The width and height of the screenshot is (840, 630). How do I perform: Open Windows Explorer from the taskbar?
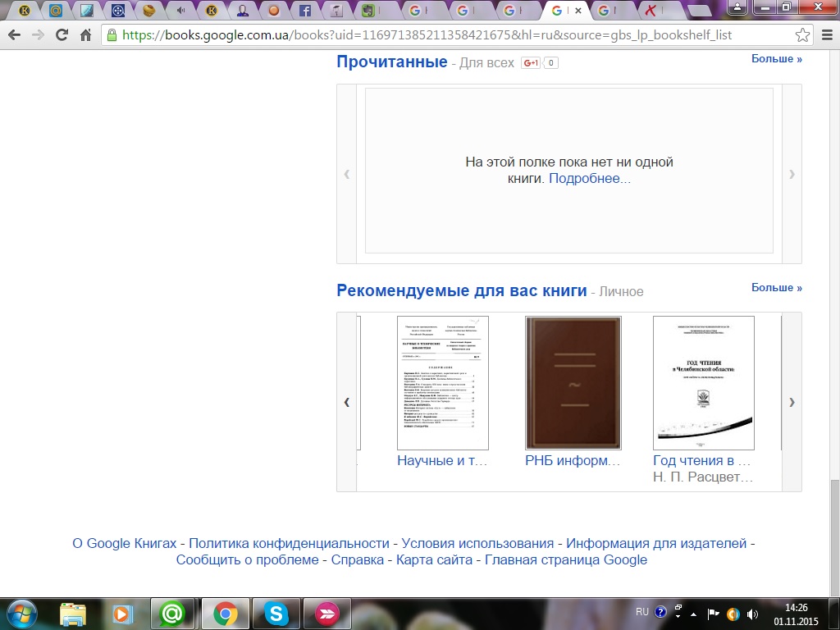point(73,614)
